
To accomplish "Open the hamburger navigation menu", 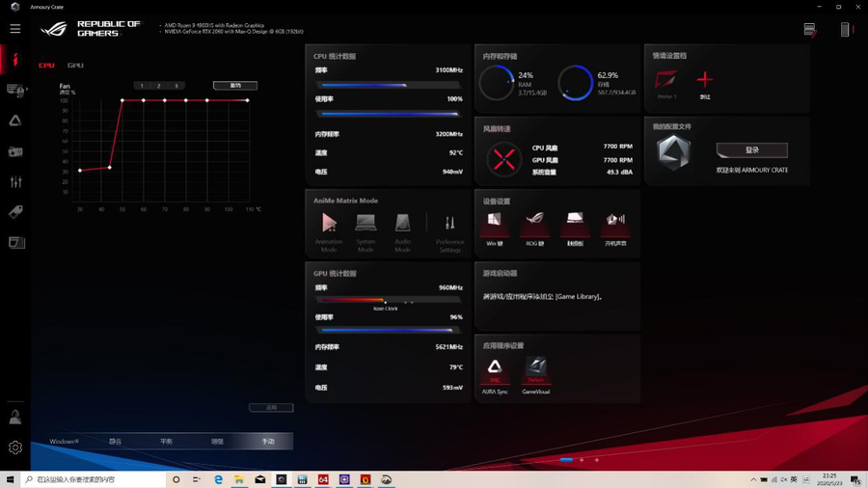I will [15, 29].
